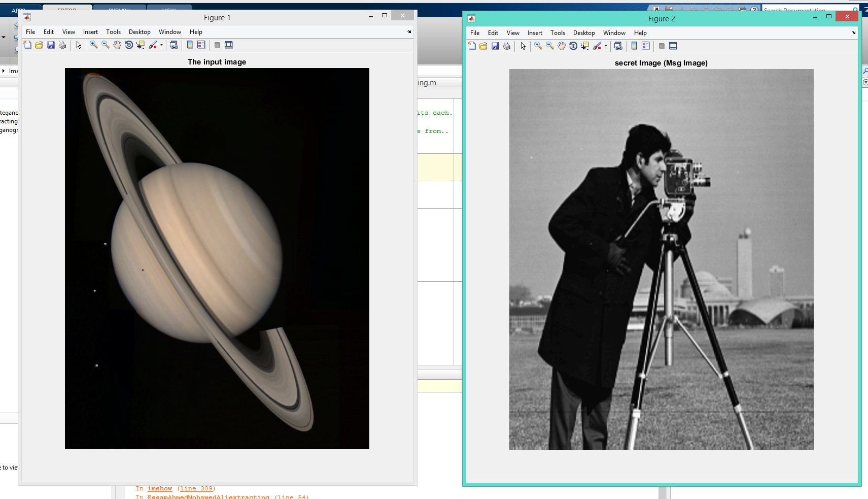
Task: Enable Rotate 3D in Figure 2
Action: pyautogui.click(x=574, y=46)
